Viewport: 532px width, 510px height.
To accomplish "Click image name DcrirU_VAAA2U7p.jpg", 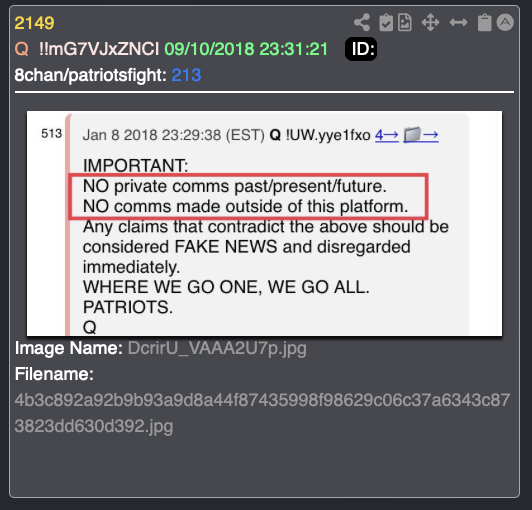I will 217,348.
